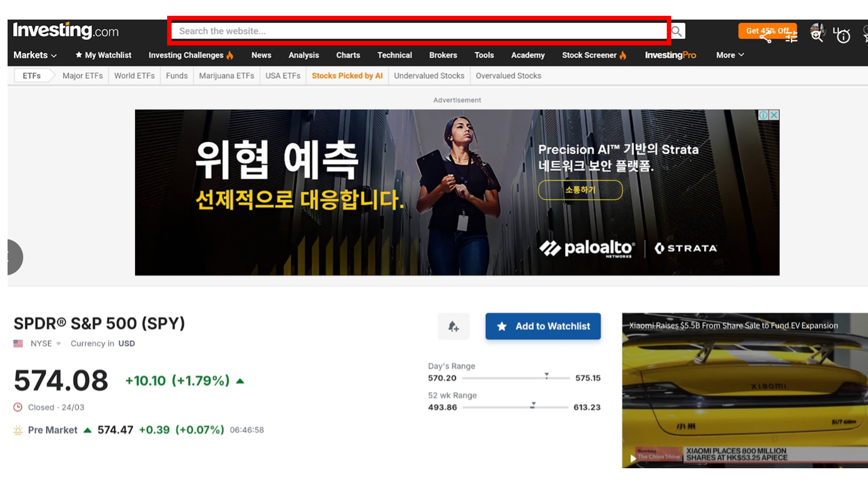Open the Brokers menu item
Viewport: 868px width, 484px height.
click(x=443, y=55)
